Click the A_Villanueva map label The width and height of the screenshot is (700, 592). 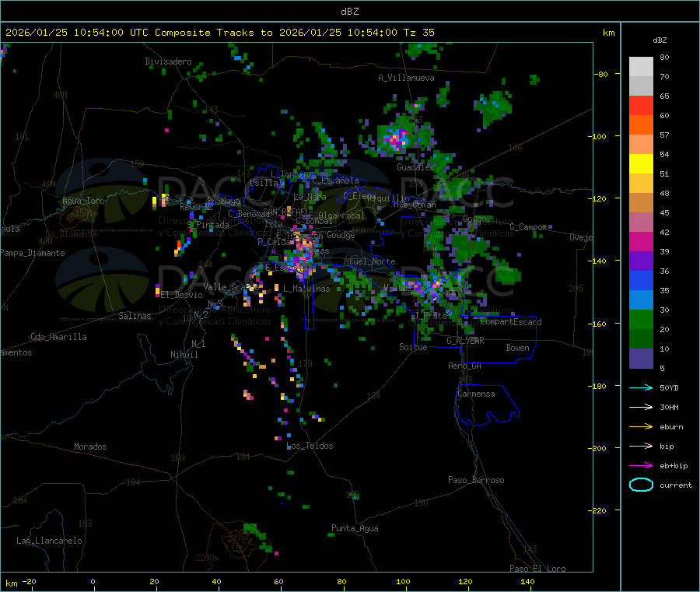pos(406,78)
